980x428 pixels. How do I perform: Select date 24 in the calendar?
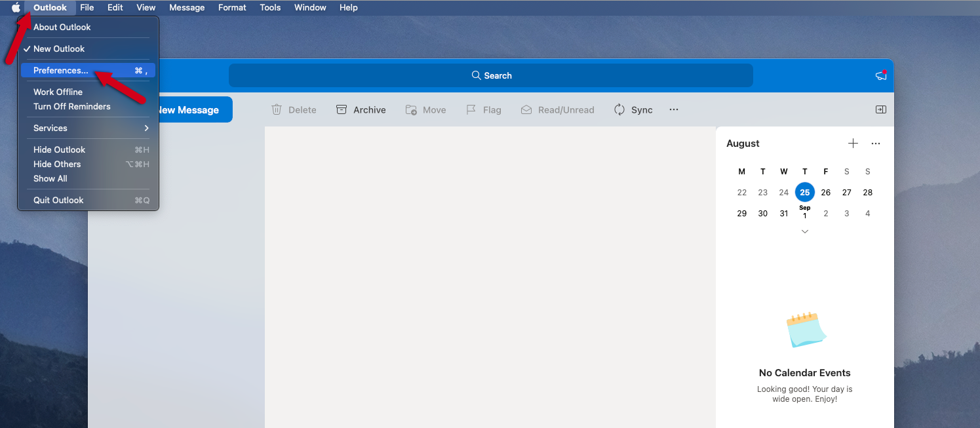[x=784, y=192]
